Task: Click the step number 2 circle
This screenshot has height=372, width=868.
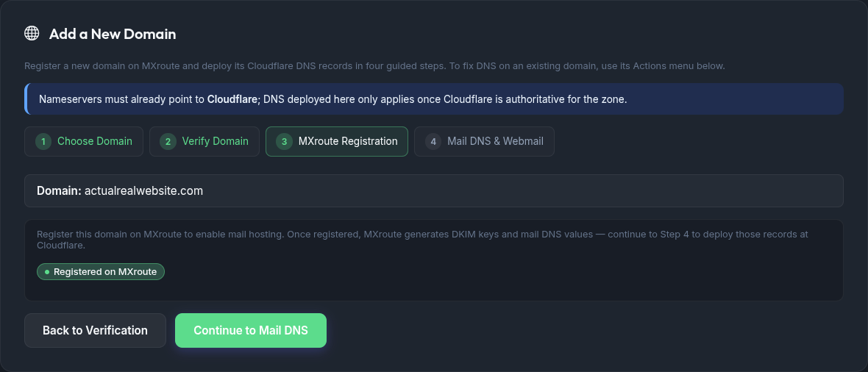Action: pyautogui.click(x=168, y=142)
